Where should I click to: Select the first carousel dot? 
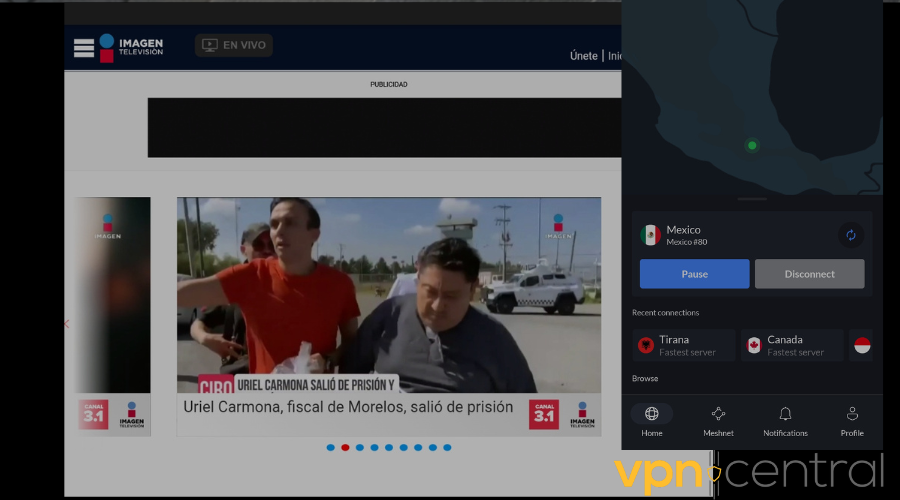coord(331,448)
